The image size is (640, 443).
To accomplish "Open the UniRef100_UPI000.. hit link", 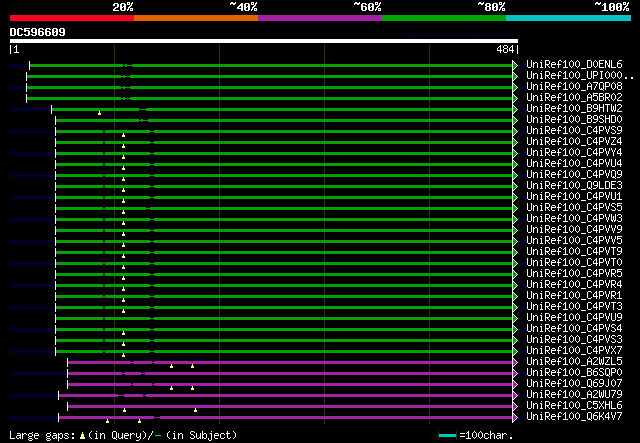I will [x=580, y=76].
